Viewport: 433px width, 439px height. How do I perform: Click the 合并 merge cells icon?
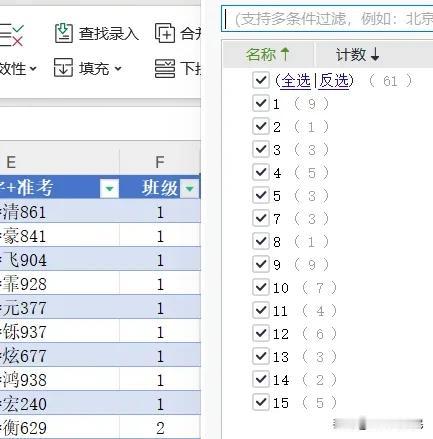(x=165, y=33)
